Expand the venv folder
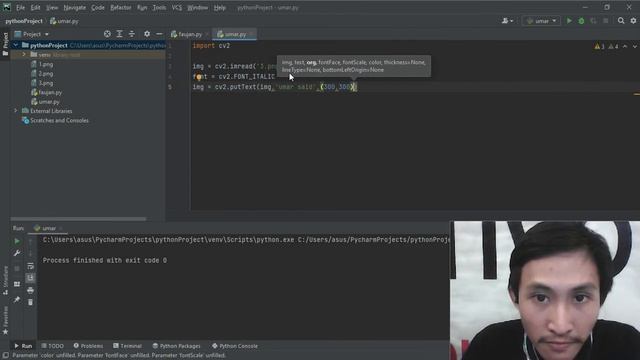640x360 pixels. [x=24, y=54]
